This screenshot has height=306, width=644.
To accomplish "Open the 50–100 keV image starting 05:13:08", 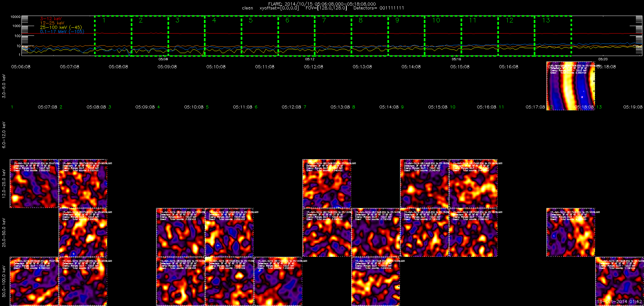I will pyautogui.click(x=376, y=281).
